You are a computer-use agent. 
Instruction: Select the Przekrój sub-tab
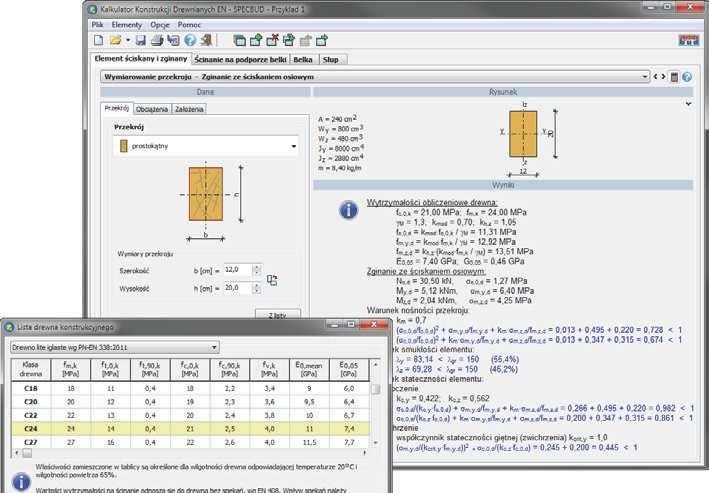(117, 108)
